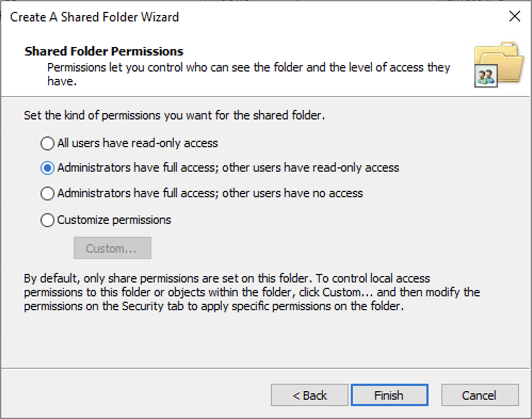This screenshot has height=419, width=532.
Task: Enable the Customize permissions radio circle
Action: [x=47, y=220]
